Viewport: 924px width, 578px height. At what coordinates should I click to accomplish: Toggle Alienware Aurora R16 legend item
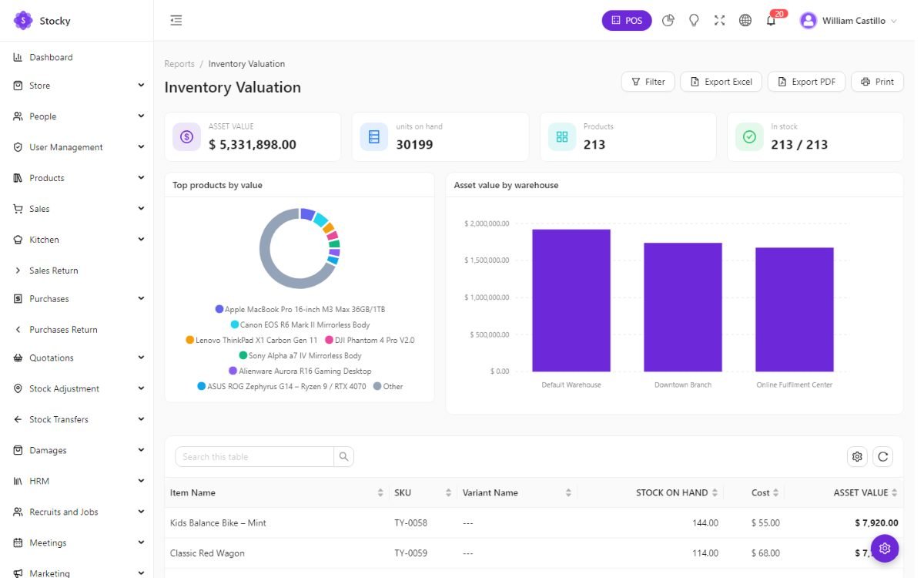[x=300, y=371]
